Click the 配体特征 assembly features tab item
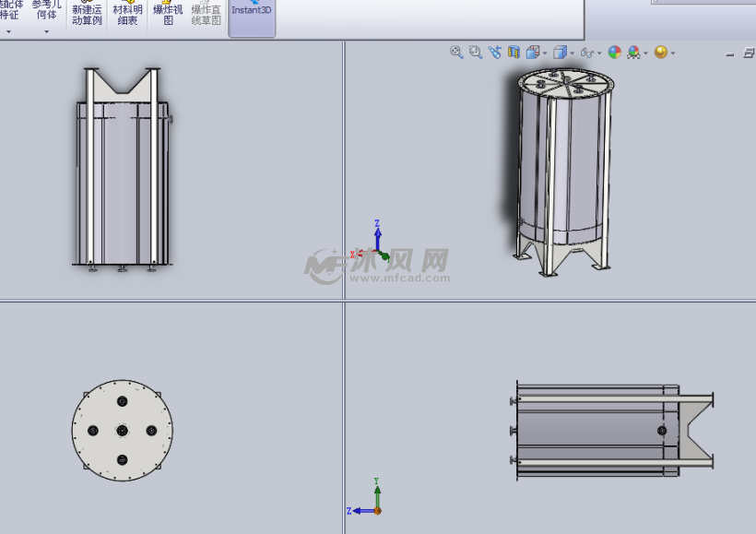The image size is (756, 534). click(10, 11)
